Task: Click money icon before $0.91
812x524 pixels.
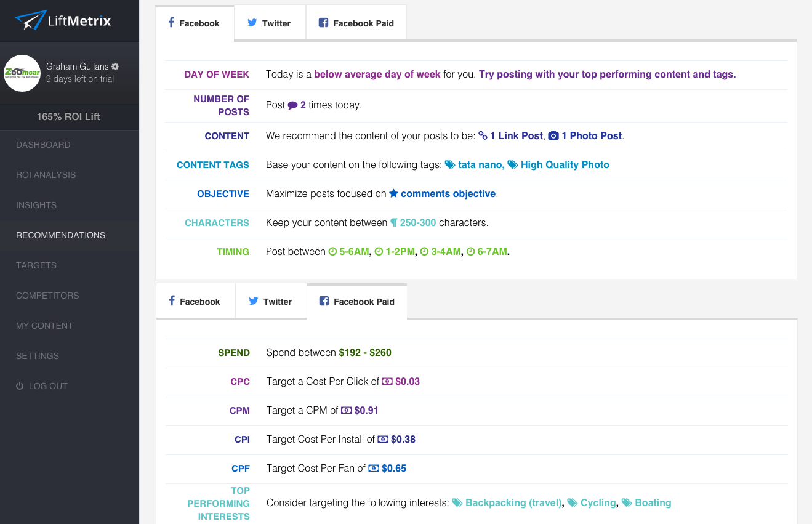Action: point(347,410)
